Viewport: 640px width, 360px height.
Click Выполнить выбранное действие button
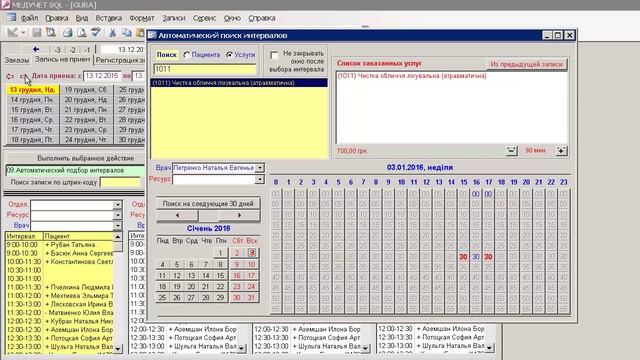85,158
